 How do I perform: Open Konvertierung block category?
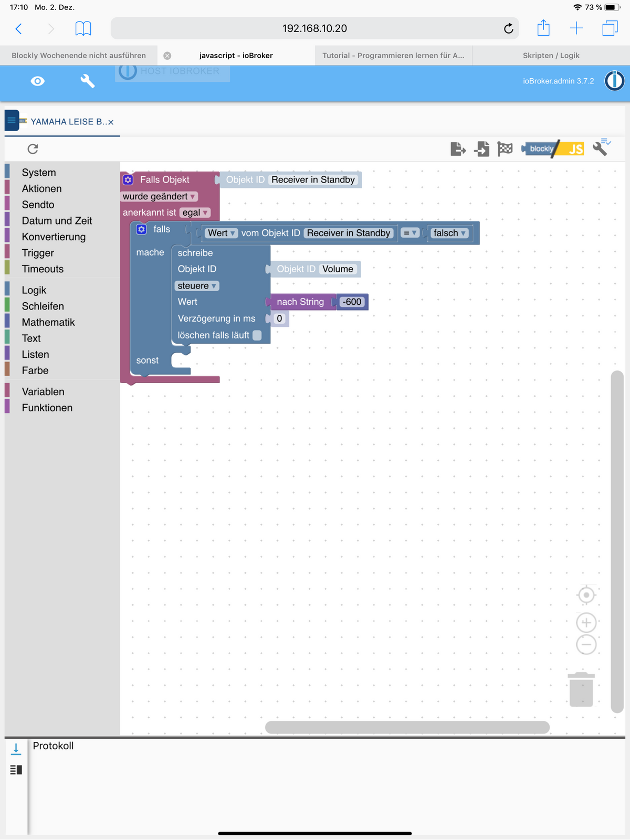pyautogui.click(x=54, y=237)
